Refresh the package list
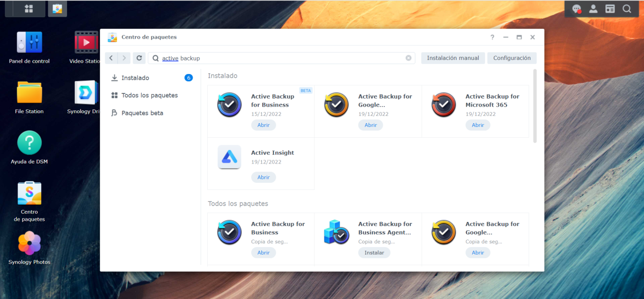The height and width of the screenshot is (299, 644). pyautogui.click(x=139, y=58)
